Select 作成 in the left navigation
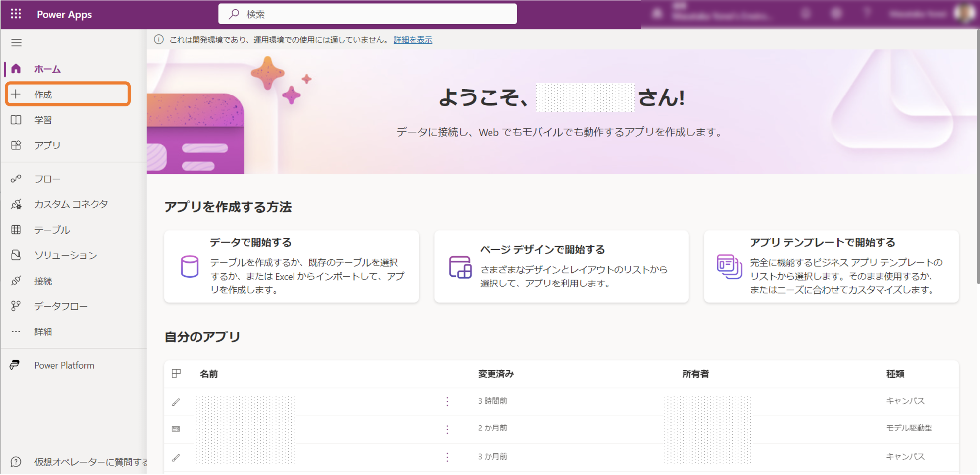 (x=68, y=94)
